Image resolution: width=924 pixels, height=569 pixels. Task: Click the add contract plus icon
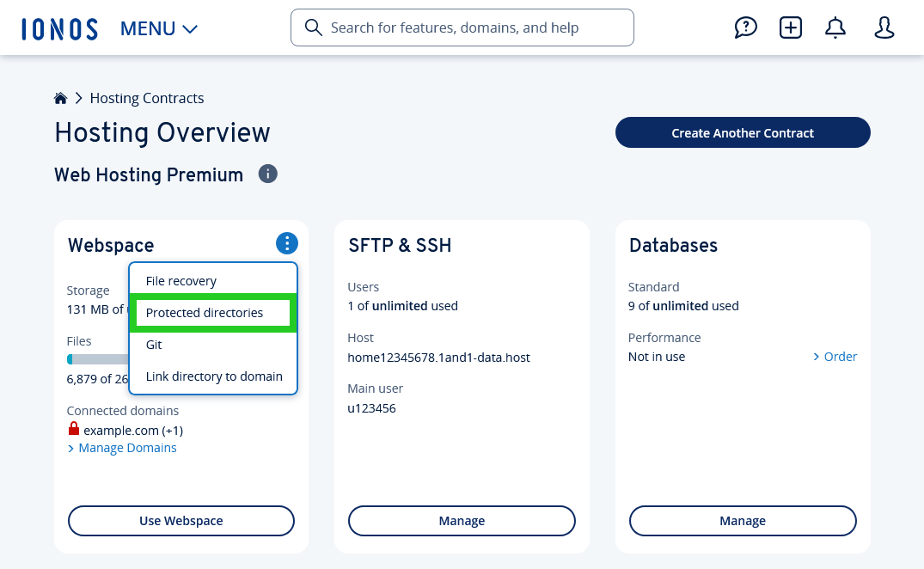(790, 28)
